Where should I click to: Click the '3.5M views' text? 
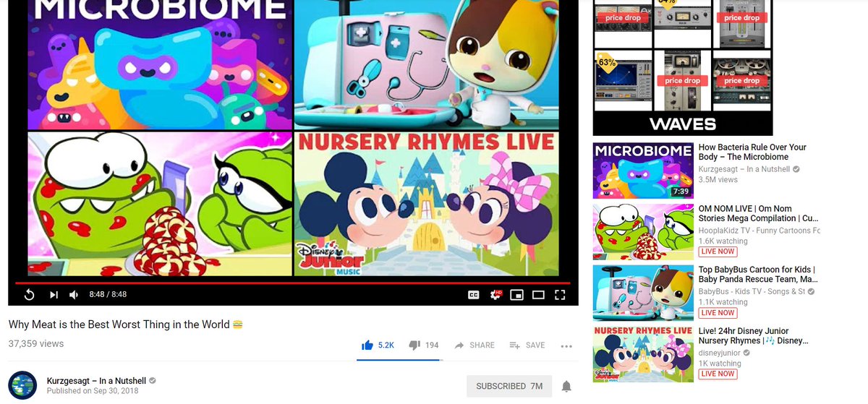(x=718, y=179)
